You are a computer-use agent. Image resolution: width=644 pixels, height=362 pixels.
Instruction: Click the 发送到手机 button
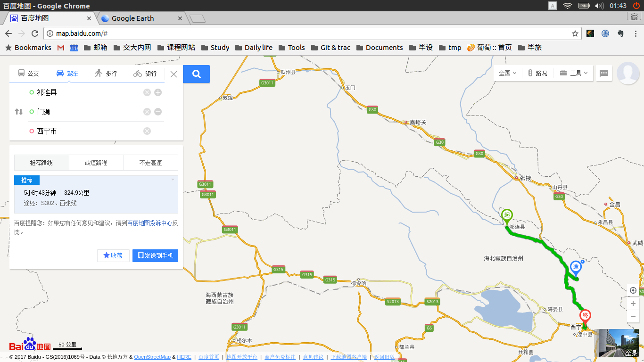coord(155,255)
